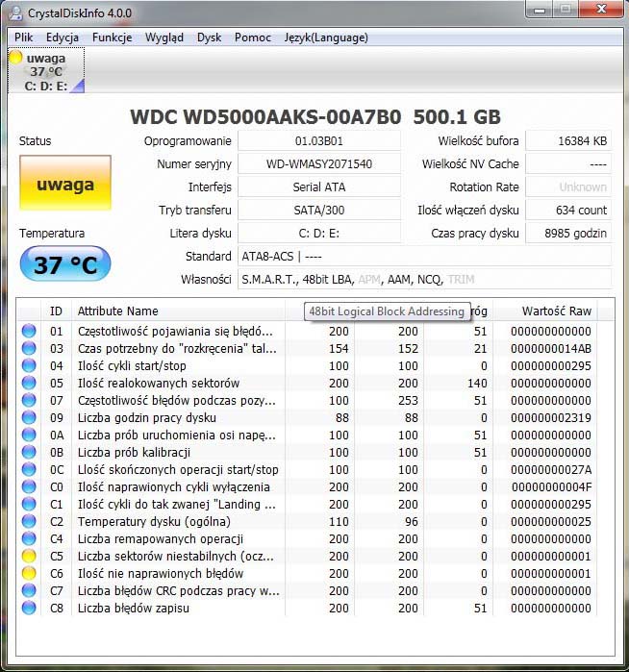This screenshot has height=672, width=629.
Task: Click status icon for attribute 05
Action: coord(29,384)
